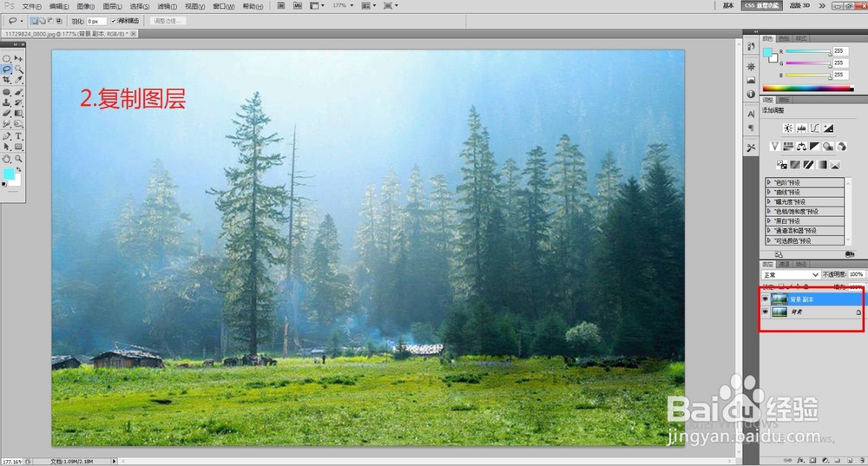Viewport: 868px width, 466px height.
Task: Choose Subtract from Selection mode
Action: click(50, 21)
